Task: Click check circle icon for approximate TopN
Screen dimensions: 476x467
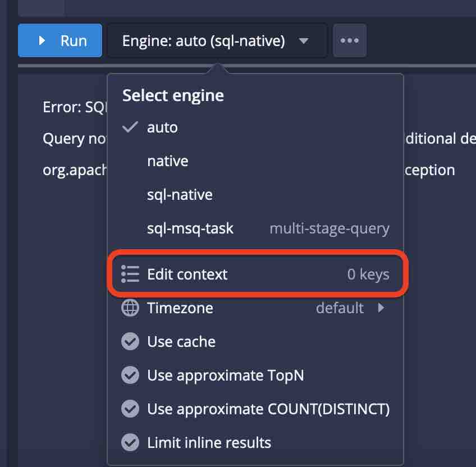Action: 130,376
